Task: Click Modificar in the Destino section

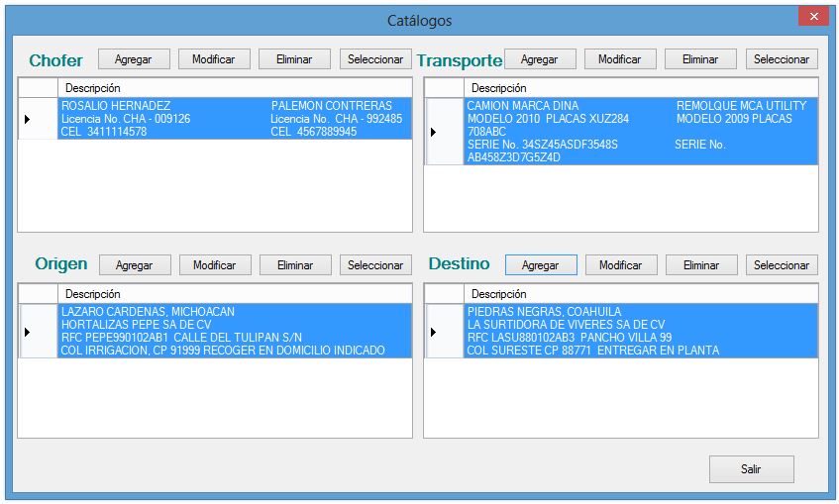Action: point(621,265)
